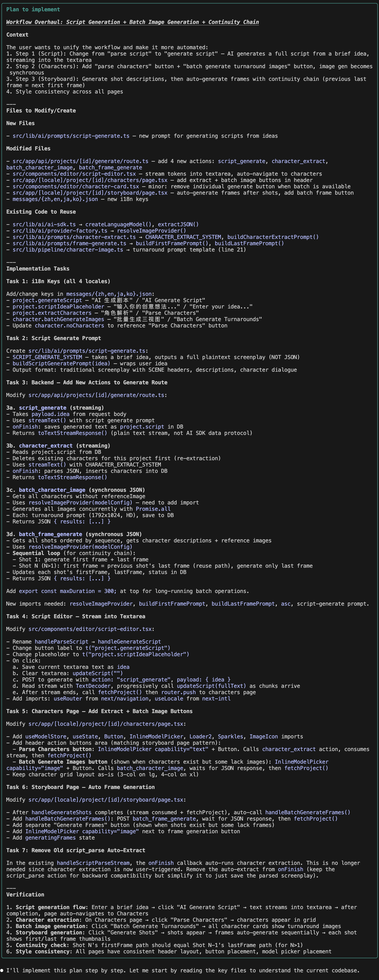
Task: Click the src/lib/ai/ai-sdk.ts file path
Action: [x=44, y=224]
